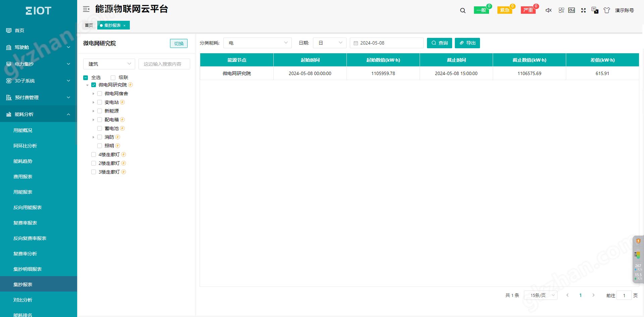This screenshot has width=644, height=317.
Task: Open the 一般 alarm badge
Action: (482, 10)
